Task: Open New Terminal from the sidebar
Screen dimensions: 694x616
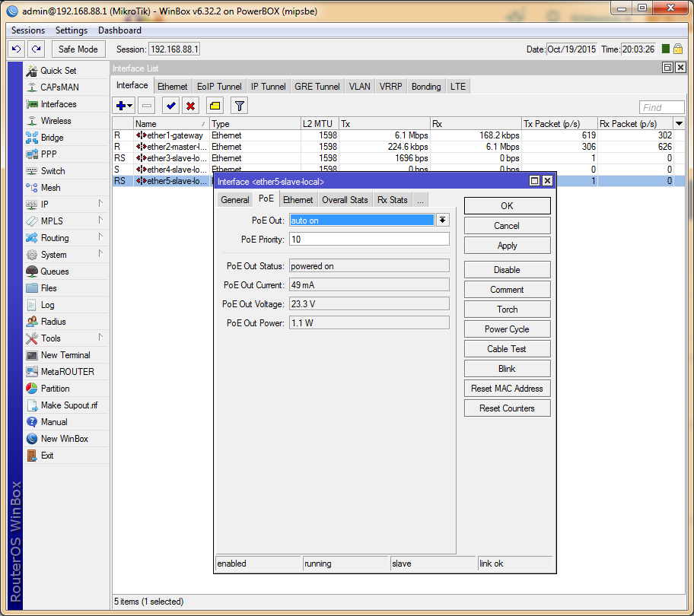Action: [x=65, y=355]
